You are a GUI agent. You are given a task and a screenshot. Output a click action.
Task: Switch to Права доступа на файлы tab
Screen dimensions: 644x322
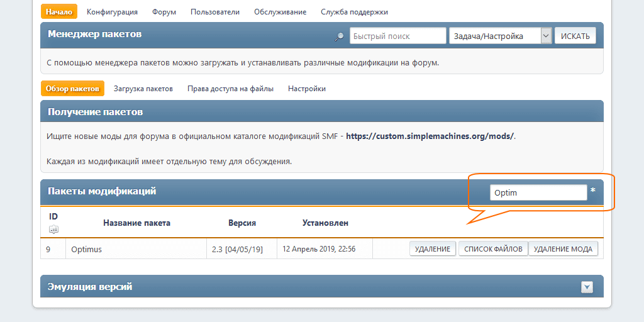pos(230,89)
